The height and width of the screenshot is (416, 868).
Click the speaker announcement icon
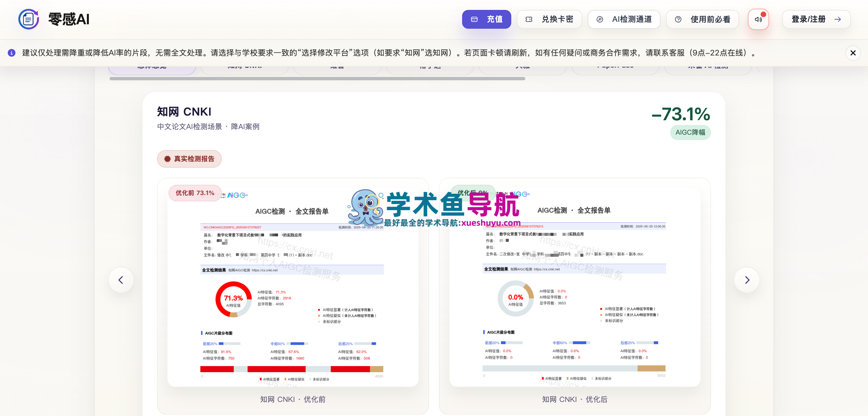click(758, 19)
